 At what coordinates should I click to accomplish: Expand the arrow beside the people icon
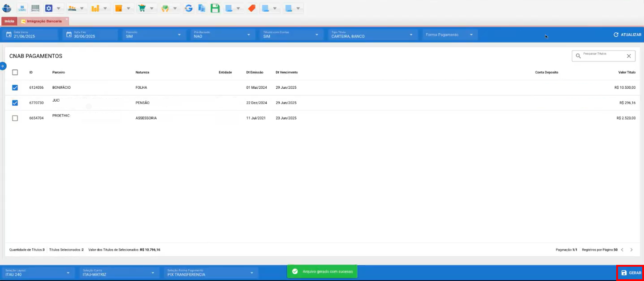(x=82, y=8)
